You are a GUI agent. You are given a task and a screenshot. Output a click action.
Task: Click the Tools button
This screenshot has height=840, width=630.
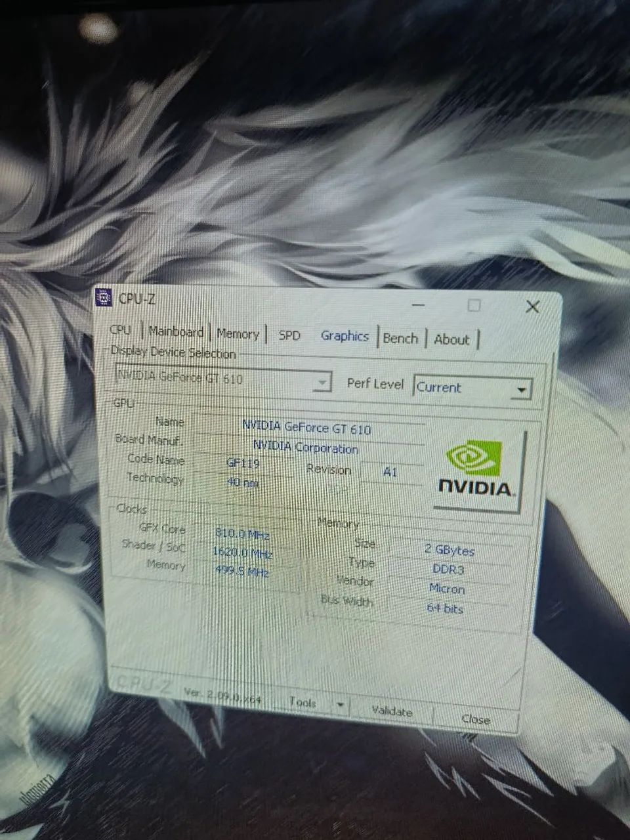(303, 703)
